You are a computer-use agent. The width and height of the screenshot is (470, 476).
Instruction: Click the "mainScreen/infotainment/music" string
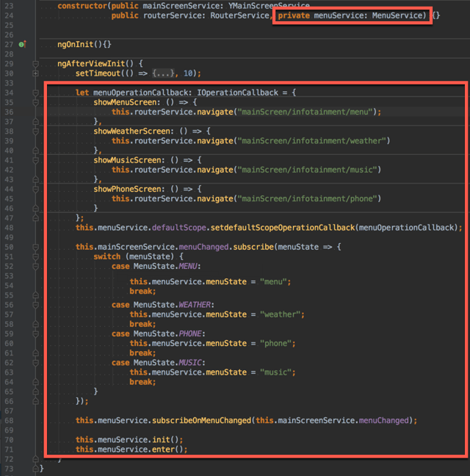tap(307, 170)
